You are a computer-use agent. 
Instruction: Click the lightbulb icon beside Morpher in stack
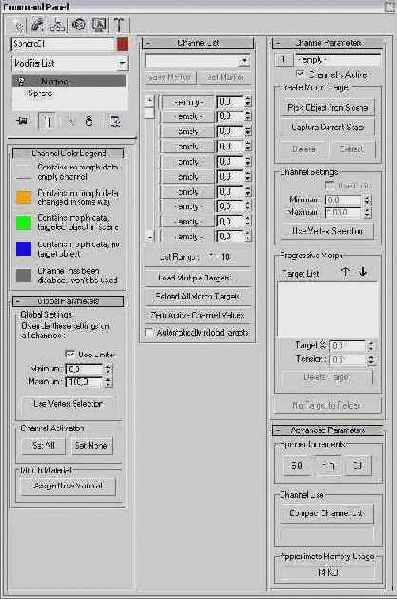point(22,81)
